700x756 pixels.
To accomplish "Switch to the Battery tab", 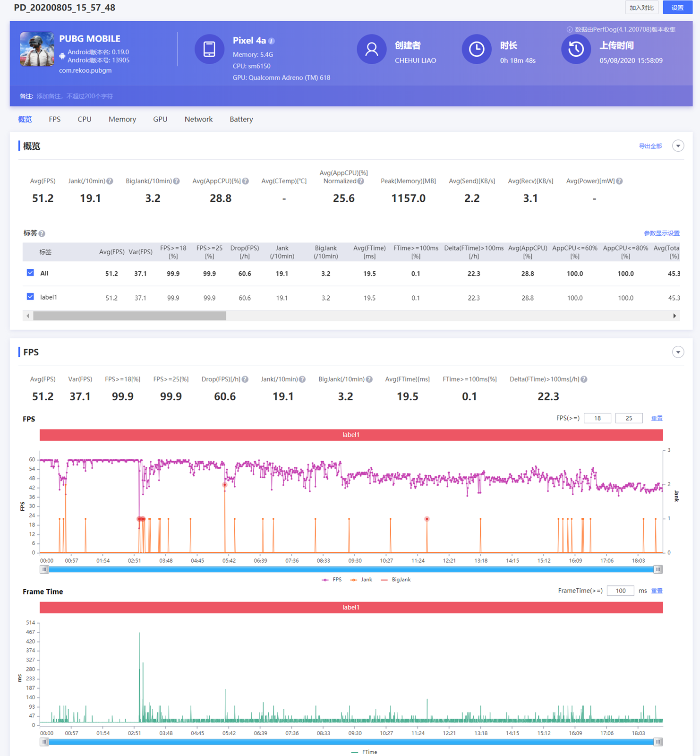I will 241,120.
